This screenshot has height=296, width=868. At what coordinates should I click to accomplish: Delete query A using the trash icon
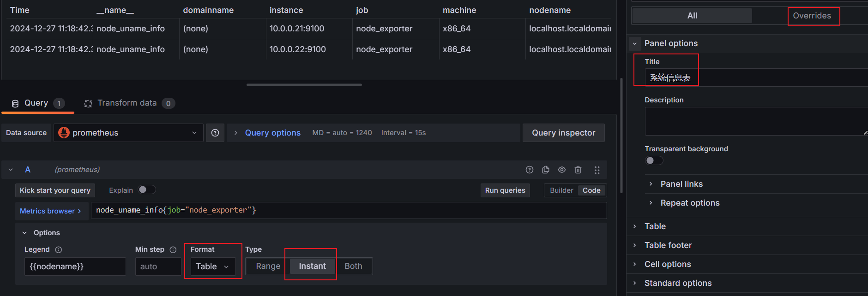point(578,170)
